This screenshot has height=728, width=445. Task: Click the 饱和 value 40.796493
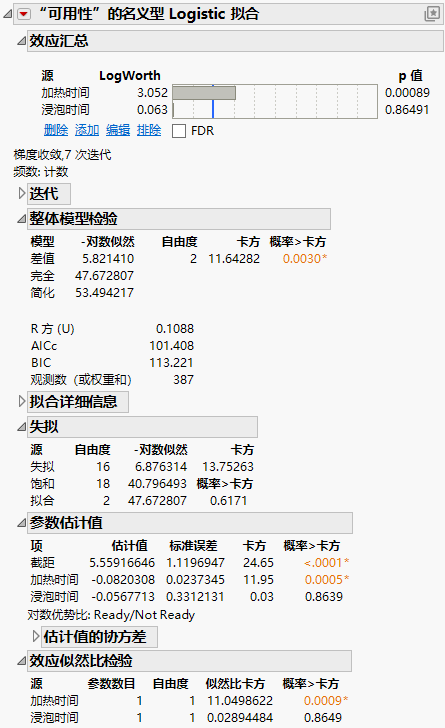pyautogui.click(x=157, y=484)
